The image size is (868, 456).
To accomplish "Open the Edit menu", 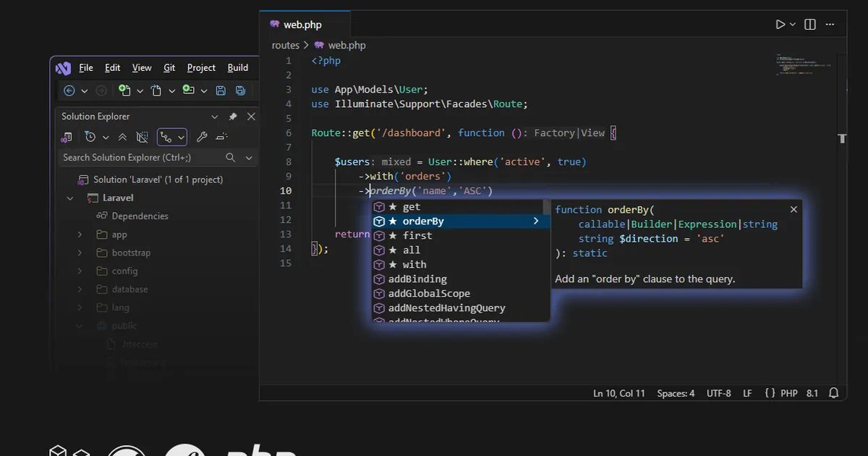I will [113, 68].
